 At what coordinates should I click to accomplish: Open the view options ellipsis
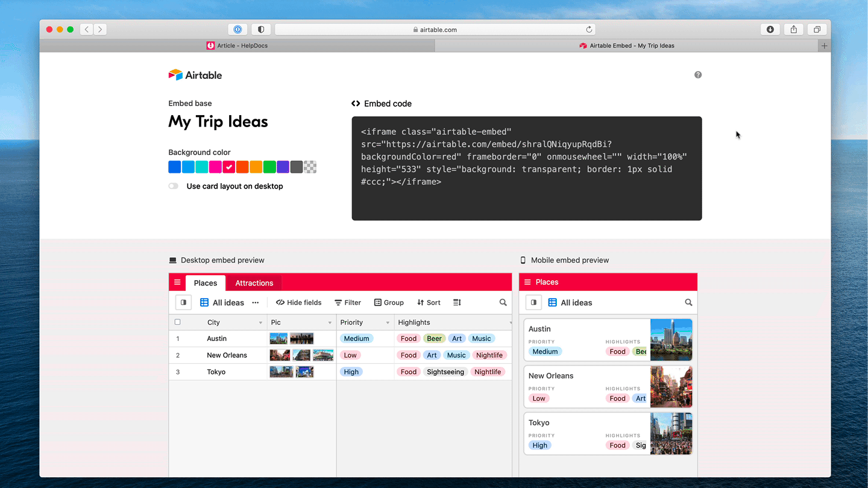(x=256, y=302)
